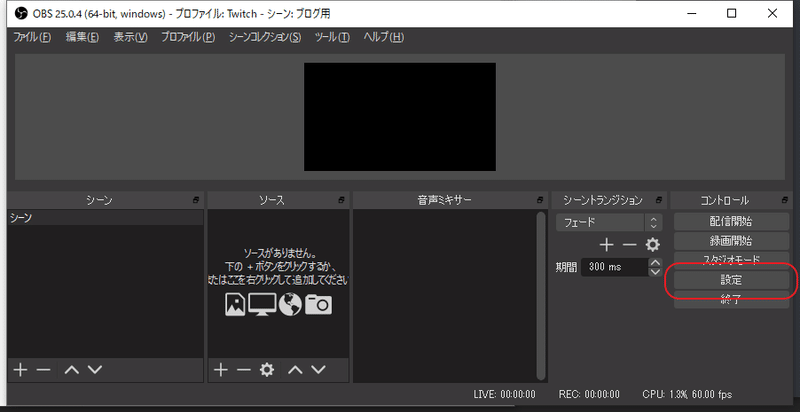Decrease the 期間 duration with down arrow
Screen dimensions: 800x412
click(655, 272)
